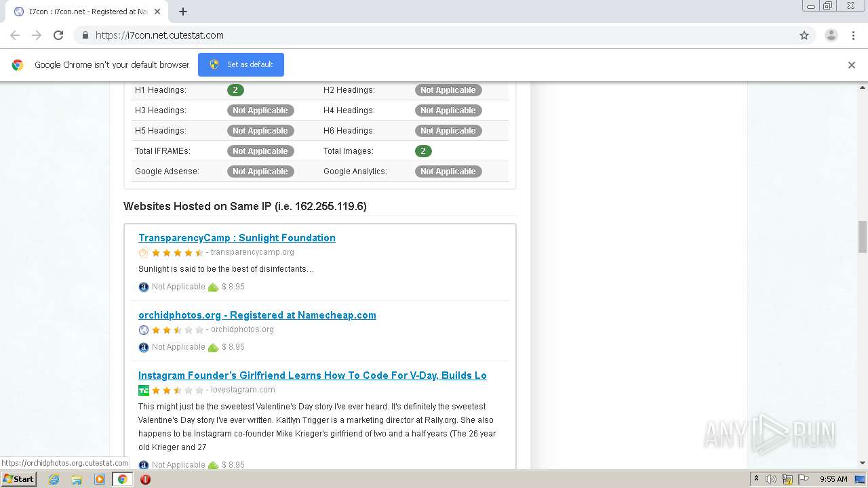The height and width of the screenshot is (488, 868).
Task: Open the volume speaker tray icon
Action: (x=771, y=479)
